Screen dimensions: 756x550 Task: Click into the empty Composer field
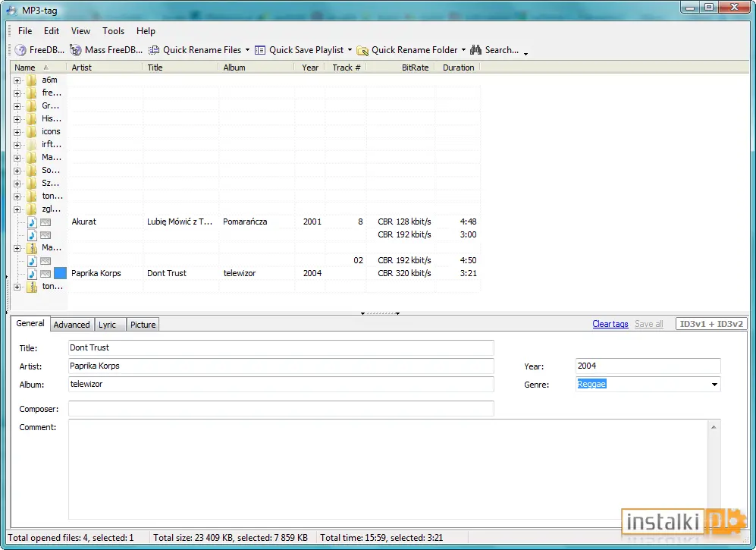click(x=281, y=409)
